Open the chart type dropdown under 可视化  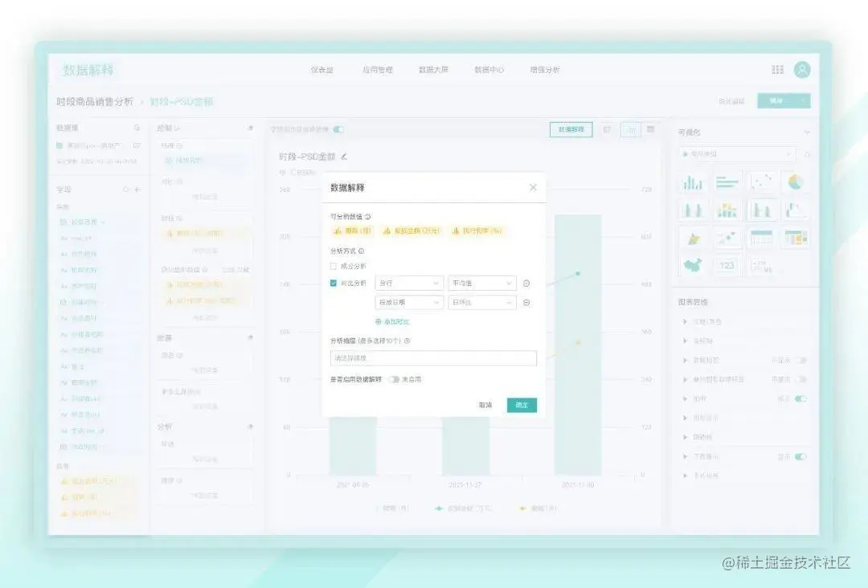(x=737, y=153)
